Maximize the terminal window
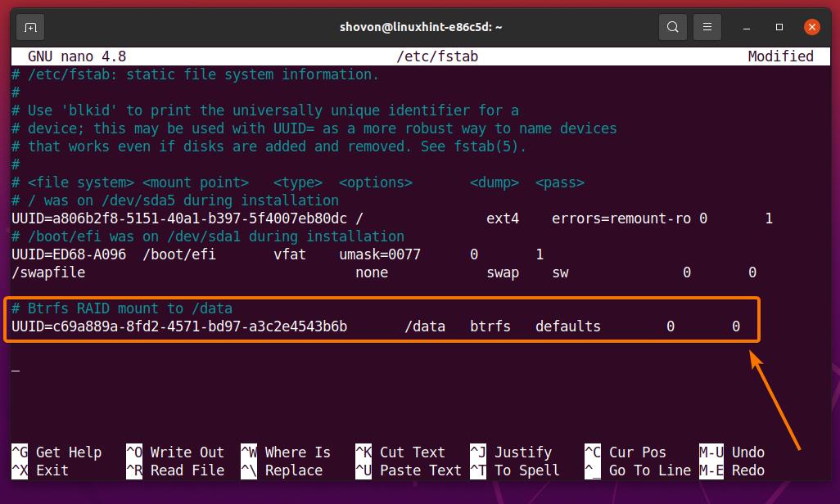This screenshot has width=840, height=504. [779, 27]
